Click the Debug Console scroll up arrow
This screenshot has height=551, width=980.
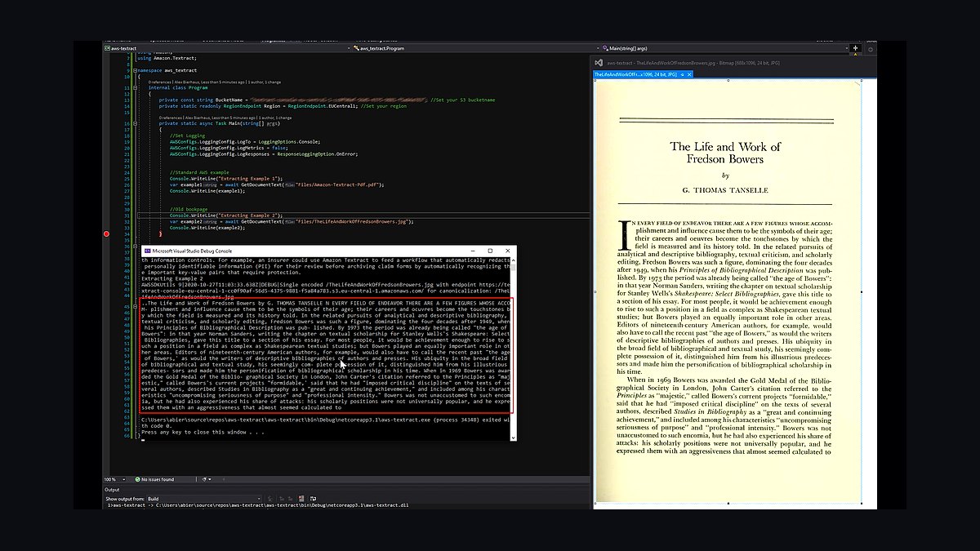click(514, 260)
